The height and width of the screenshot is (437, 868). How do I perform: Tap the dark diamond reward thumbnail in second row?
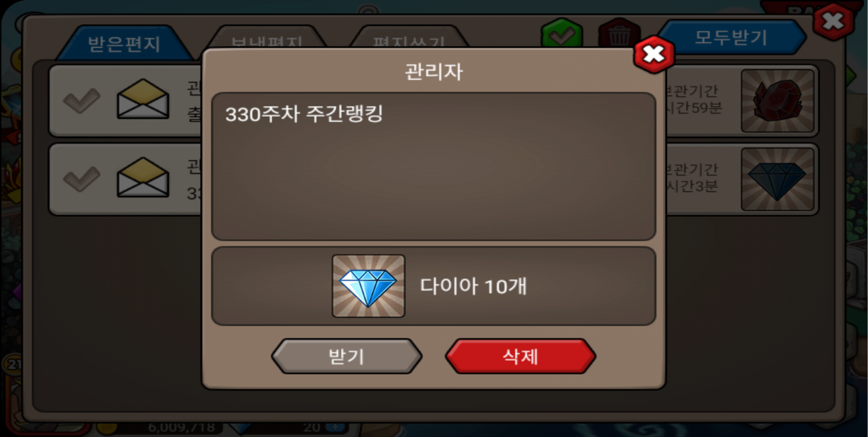coord(777,179)
